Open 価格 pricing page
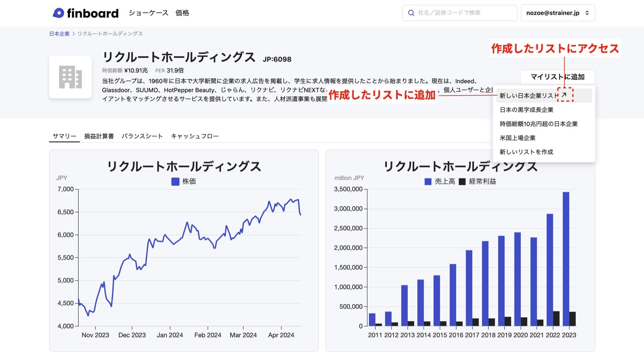 [x=182, y=13]
